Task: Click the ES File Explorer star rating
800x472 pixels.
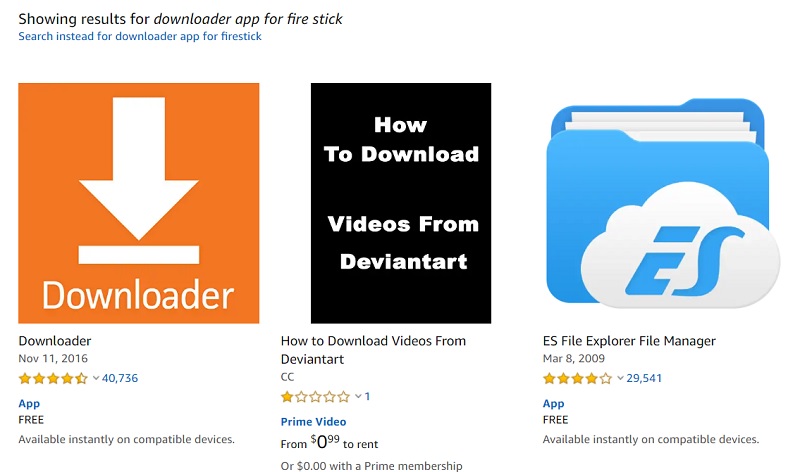Action: tap(577, 379)
